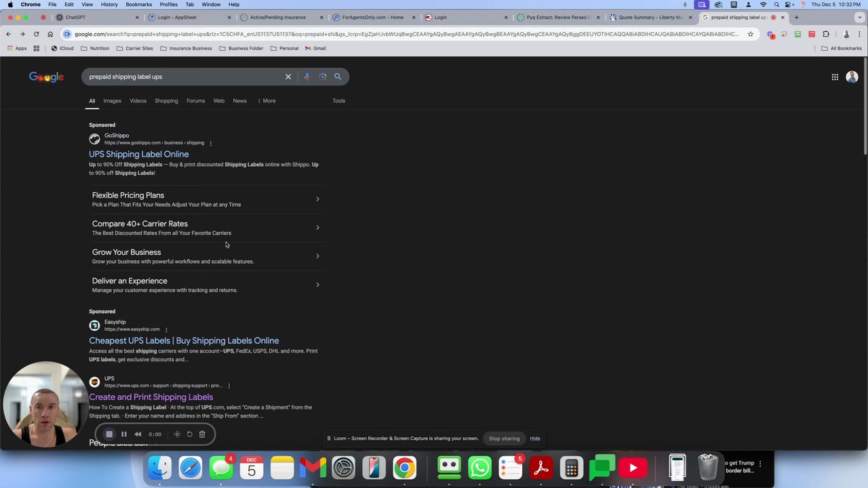Open Calculator from the Dock
This screenshot has width=868, height=488.
point(571,468)
